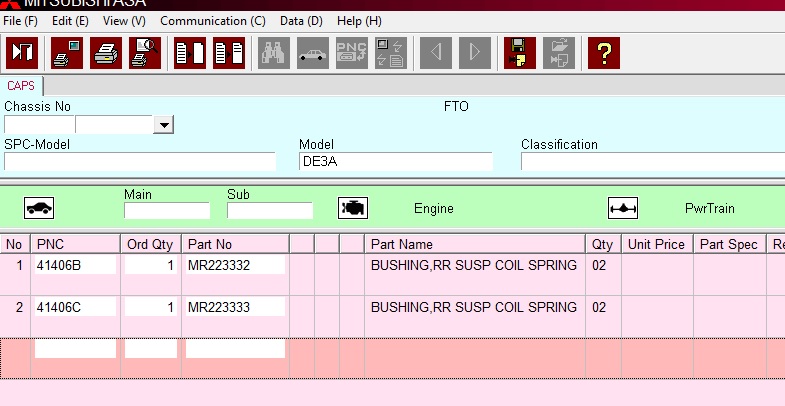Click the exit door toolbar icon
785x406 pixels.
coord(22,53)
